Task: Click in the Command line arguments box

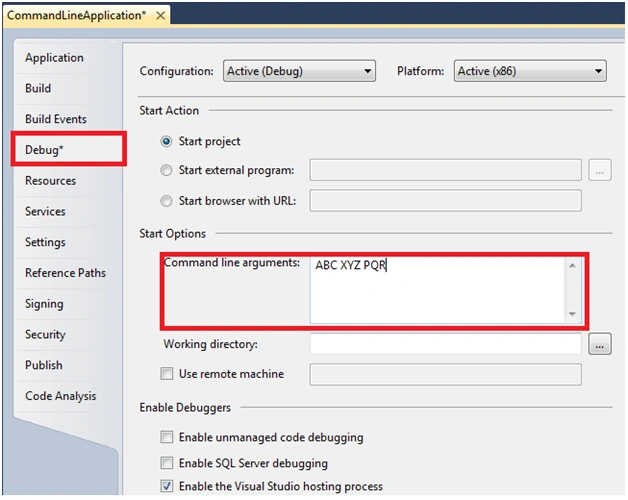Action: pyautogui.click(x=437, y=290)
